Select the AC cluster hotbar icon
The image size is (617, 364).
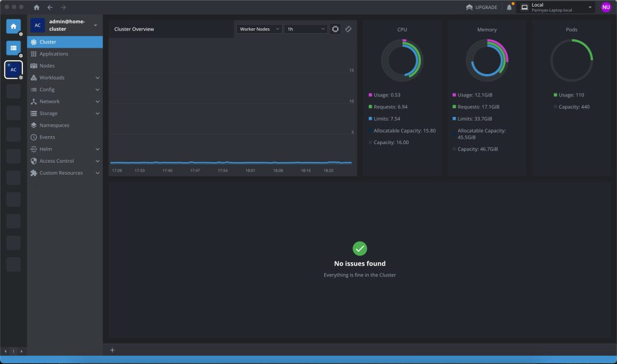click(13, 70)
